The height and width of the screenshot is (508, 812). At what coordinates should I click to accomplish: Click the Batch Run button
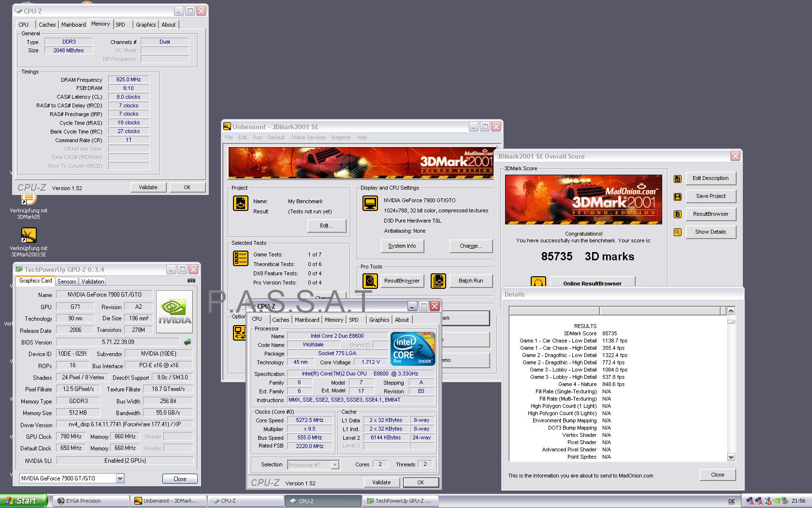[471, 281]
